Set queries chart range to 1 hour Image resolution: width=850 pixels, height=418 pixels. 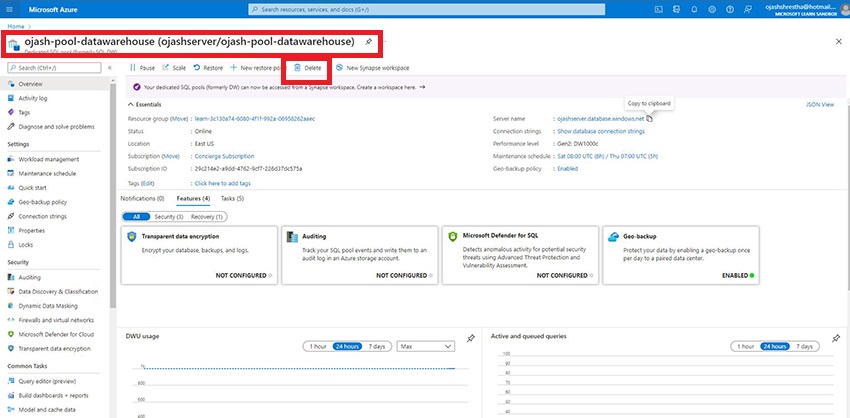tap(745, 346)
